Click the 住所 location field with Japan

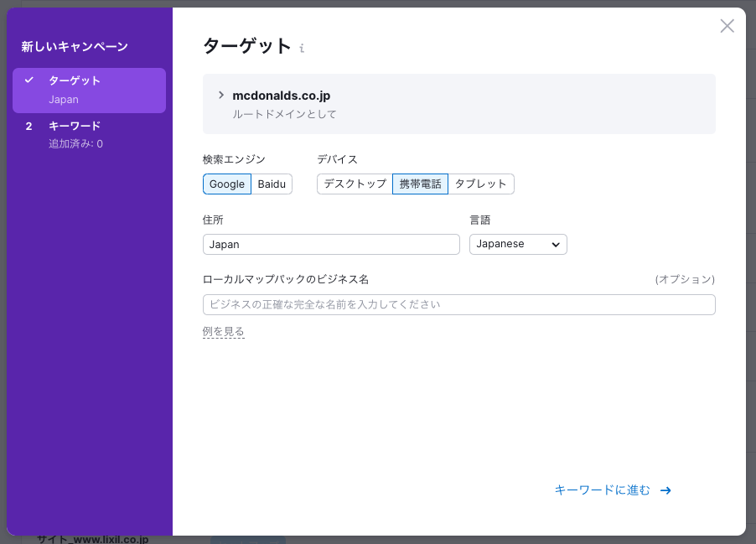coord(331,245)
